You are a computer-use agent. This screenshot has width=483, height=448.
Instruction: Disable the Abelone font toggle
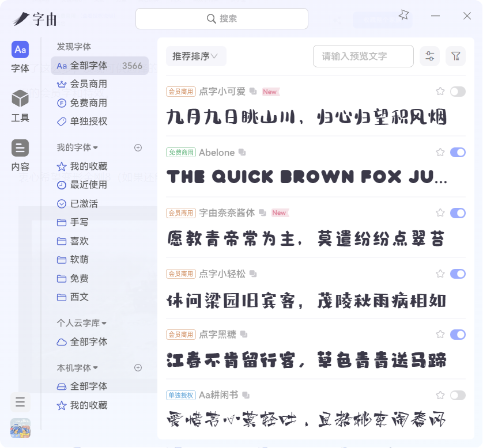458,153
